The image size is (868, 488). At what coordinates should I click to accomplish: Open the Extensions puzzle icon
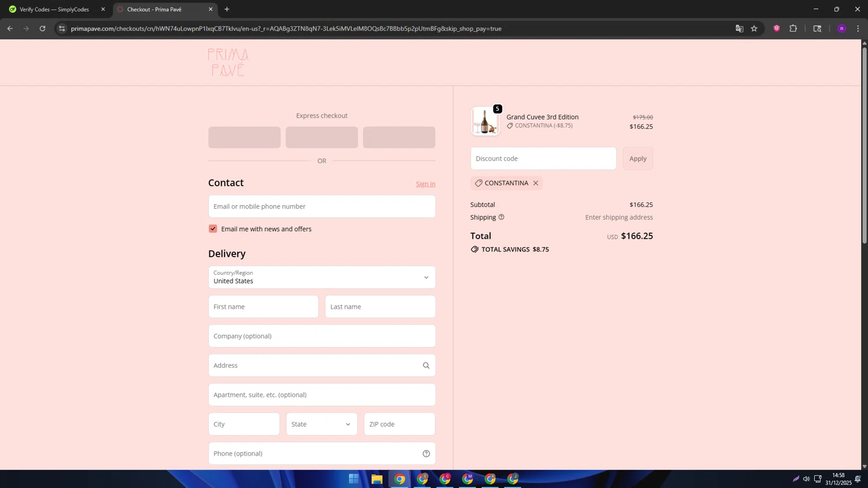pyautogui.click(x=793, y=28)
